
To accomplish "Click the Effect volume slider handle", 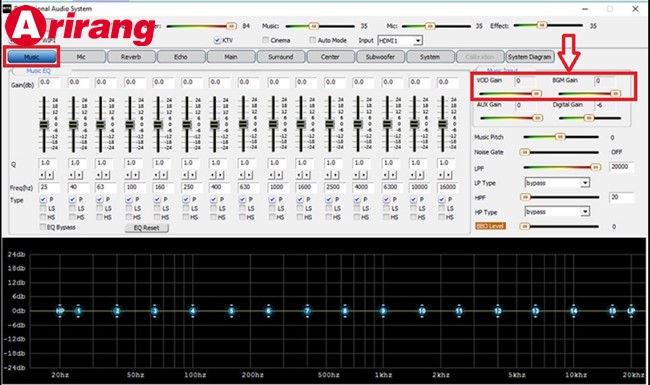I will click(x=541, y=25).
